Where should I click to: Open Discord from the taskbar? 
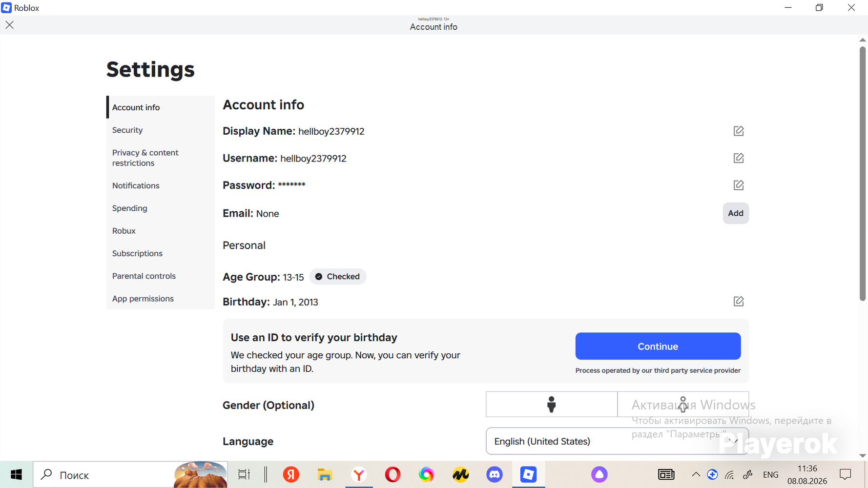click(x=495, y=474)
